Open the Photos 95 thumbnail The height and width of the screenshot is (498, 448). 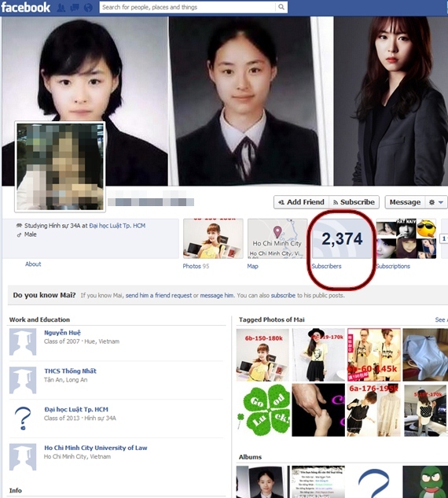[213, 238]
